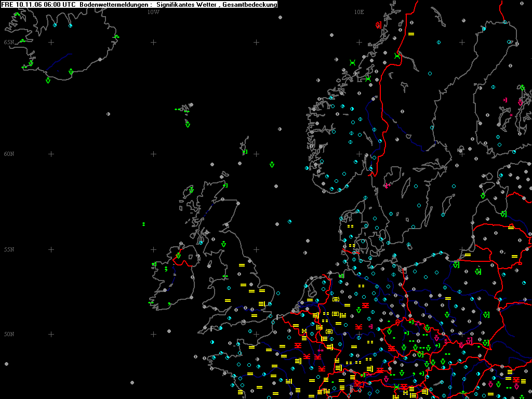Select the cyan cloud circle in the central North Sea
The image size is (532, 399).
[289, 221]
